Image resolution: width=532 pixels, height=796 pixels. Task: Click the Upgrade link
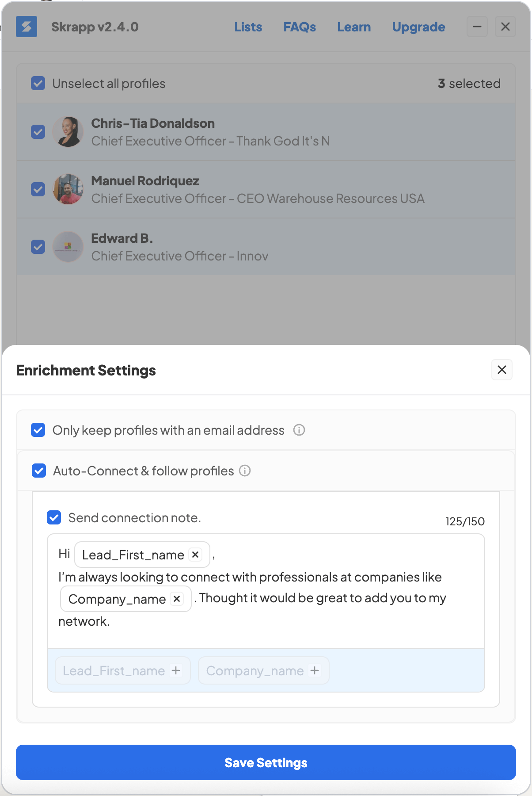418,27
